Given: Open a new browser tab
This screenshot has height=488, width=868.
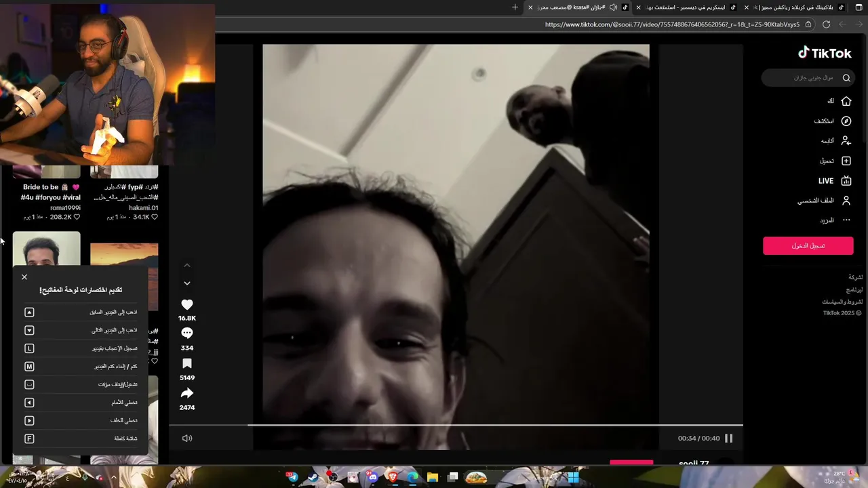Looking at the screenshot, I should click(x=515, y=7).
